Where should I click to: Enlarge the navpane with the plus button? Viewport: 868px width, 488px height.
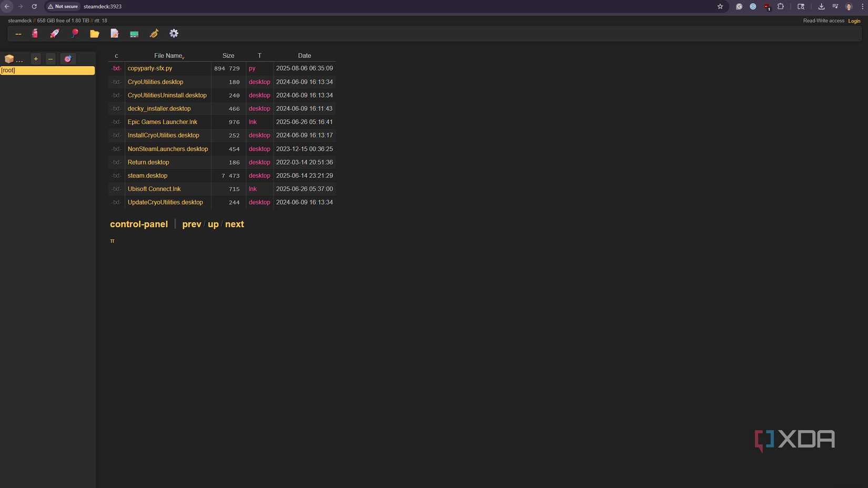point(35,58)
